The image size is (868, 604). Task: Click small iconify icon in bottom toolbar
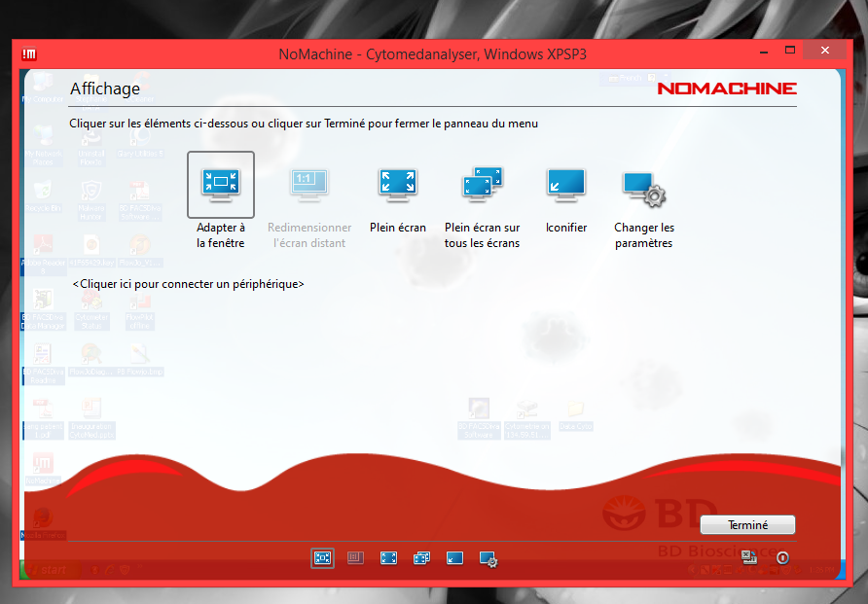point(454,558)
